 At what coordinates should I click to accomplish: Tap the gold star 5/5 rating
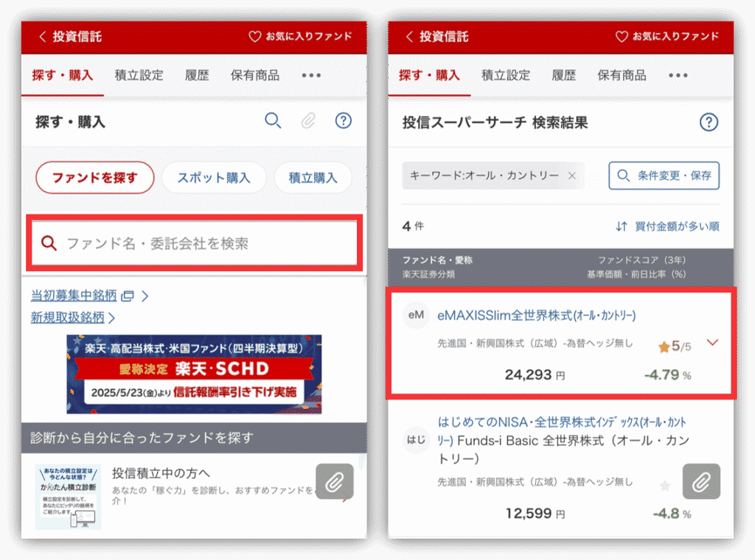click(675, 346)
